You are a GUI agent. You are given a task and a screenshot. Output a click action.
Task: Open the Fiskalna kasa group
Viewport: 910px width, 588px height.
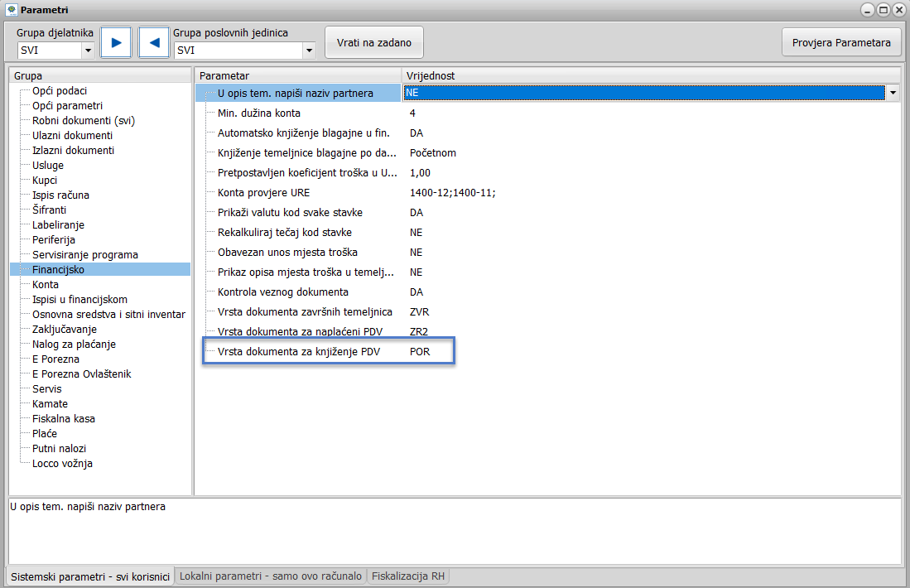(x=64, y=419)
